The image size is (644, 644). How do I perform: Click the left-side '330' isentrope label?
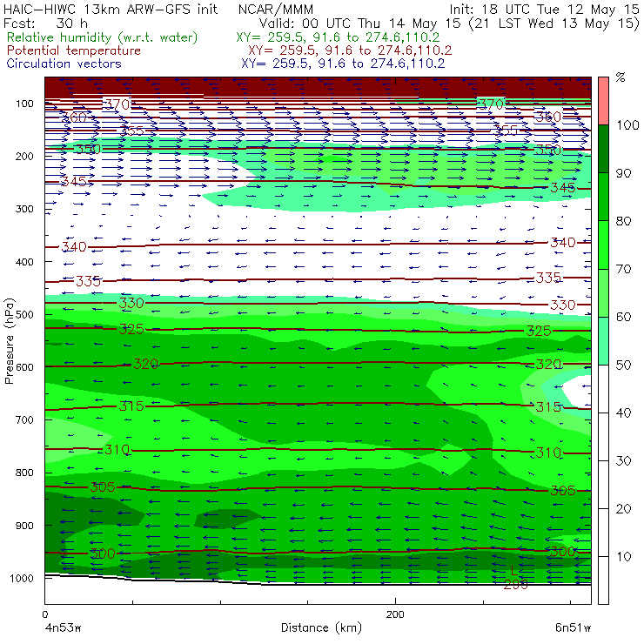tap(131, 303)
